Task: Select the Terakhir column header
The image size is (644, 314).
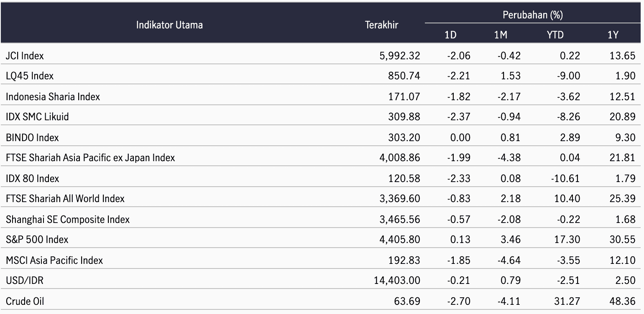Action: coord(382,25)
